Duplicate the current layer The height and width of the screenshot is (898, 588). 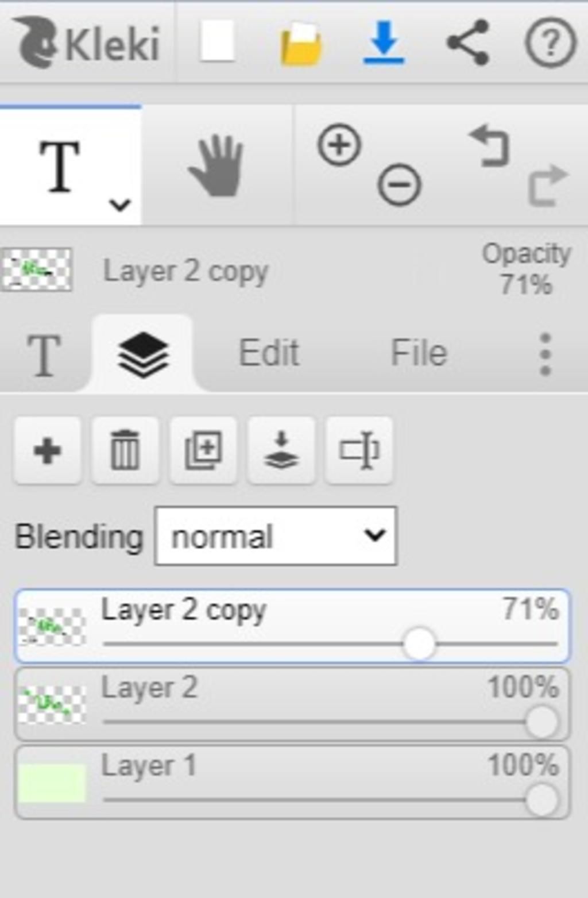point(203,451)
